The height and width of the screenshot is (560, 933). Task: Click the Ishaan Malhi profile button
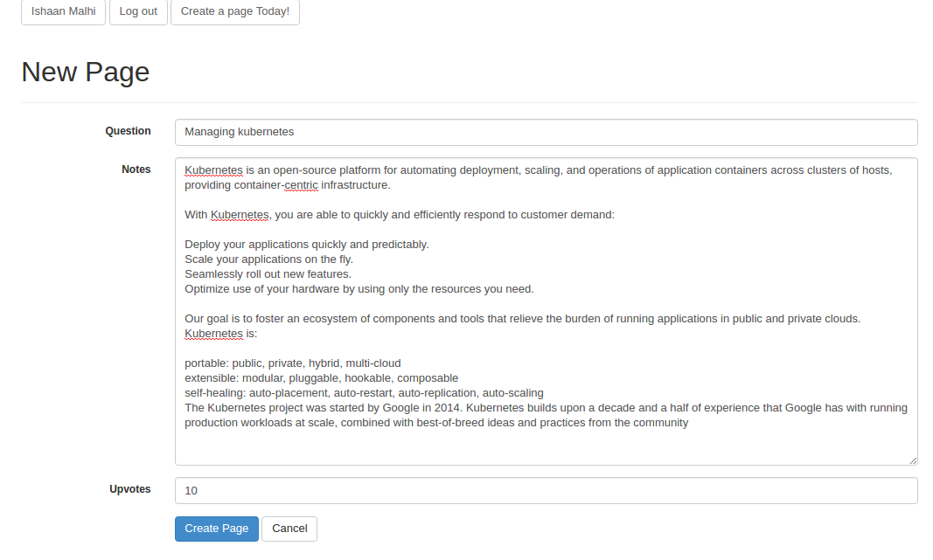(x=63, y=11)
